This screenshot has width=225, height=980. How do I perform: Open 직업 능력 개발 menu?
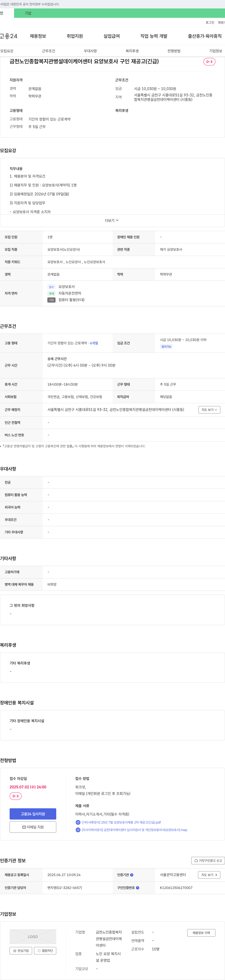154,36
